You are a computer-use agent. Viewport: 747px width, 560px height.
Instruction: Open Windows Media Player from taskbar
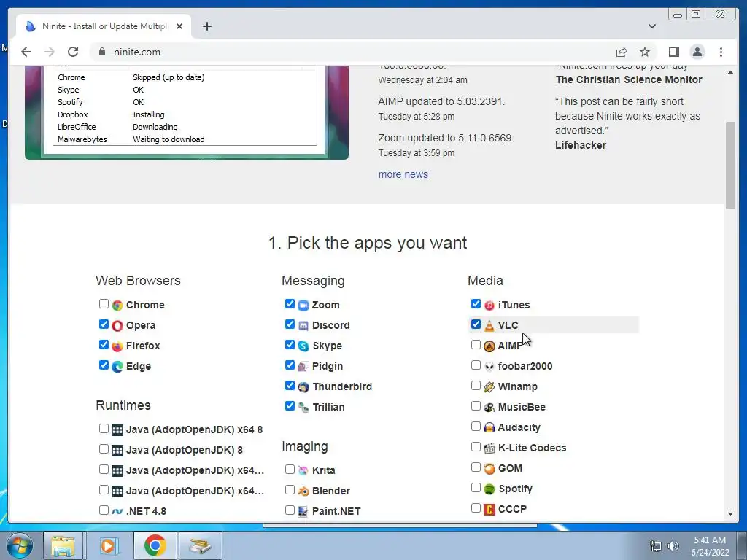108,545
